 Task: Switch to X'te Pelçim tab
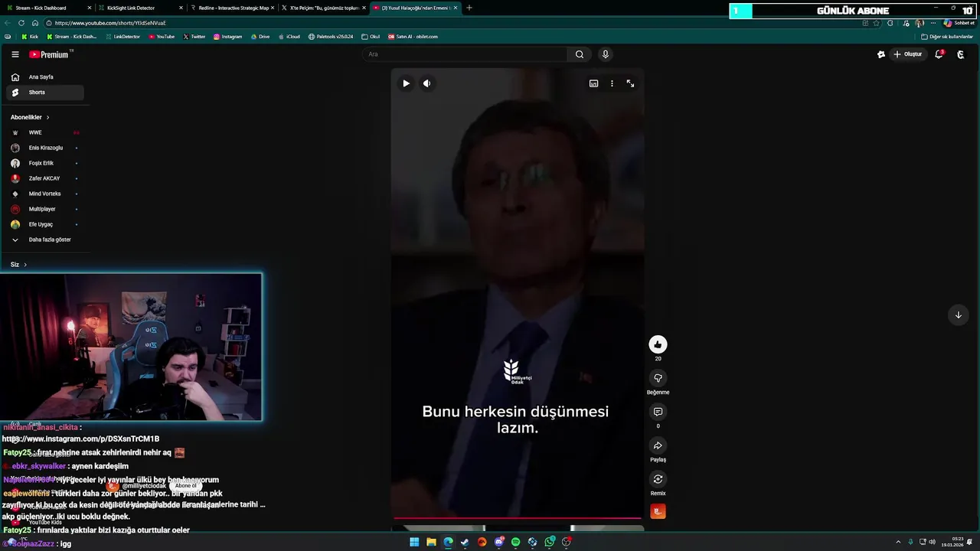tap(325, 8)
